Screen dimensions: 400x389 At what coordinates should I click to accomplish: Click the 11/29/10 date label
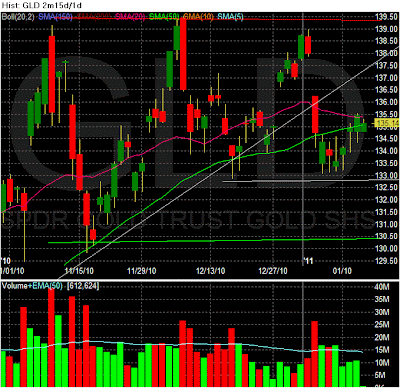coord(142,270)
